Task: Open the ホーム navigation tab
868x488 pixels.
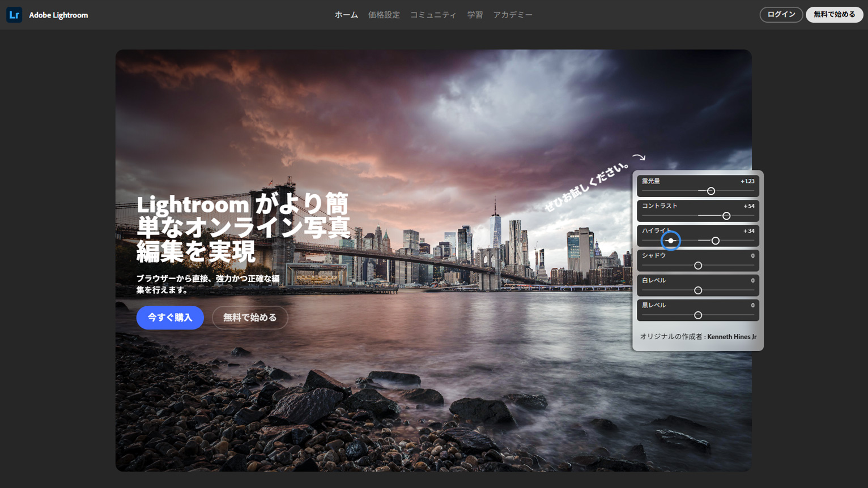Action: 346,15
